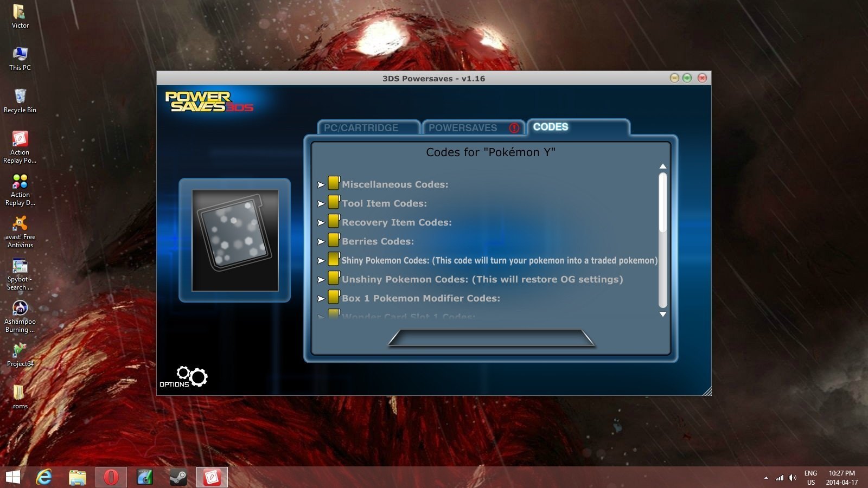The height and width of the screenshot is (488, 868).
Task: Select the Tool Item Codes folder icon
Action: pyautogui.click(x=334, y=202)
